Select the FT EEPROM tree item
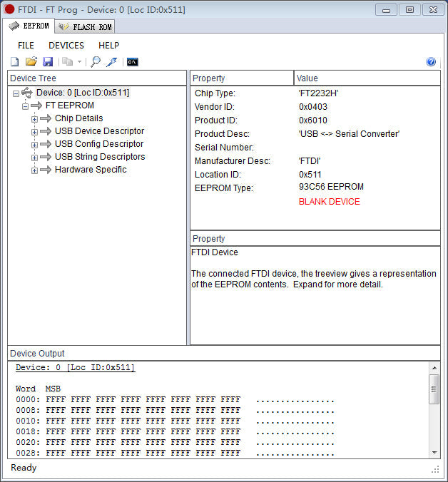The image size is (448, 482). (x=70, y=106)
